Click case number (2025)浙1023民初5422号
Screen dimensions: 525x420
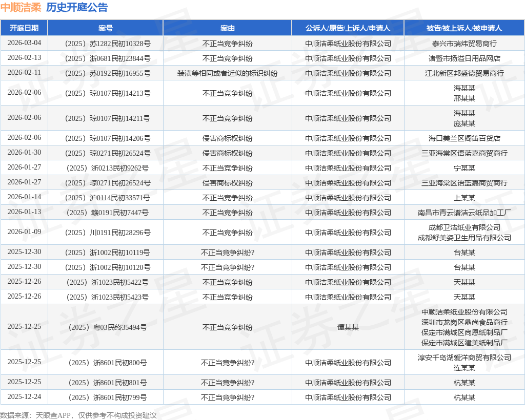[108, 283]
